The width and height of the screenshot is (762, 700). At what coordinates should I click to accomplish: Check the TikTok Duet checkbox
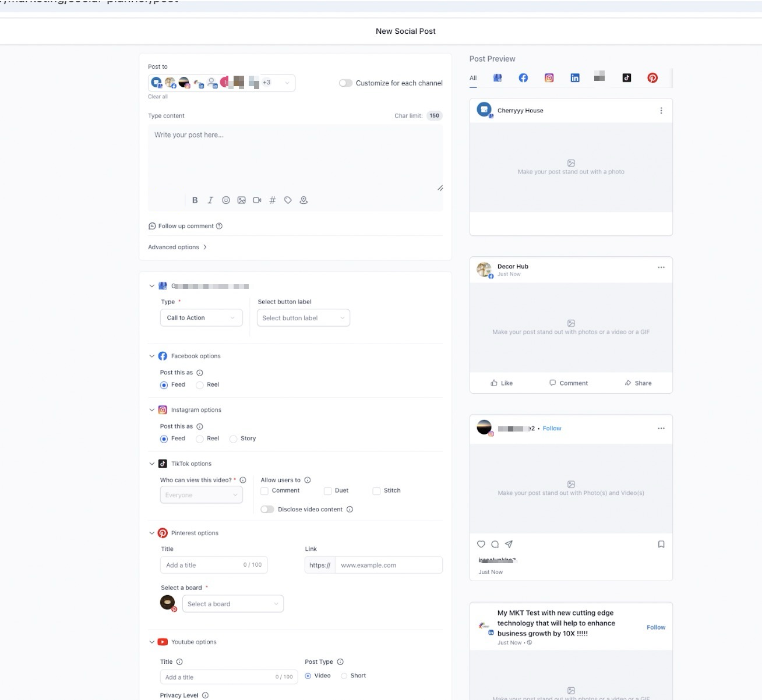coord(327,491)
